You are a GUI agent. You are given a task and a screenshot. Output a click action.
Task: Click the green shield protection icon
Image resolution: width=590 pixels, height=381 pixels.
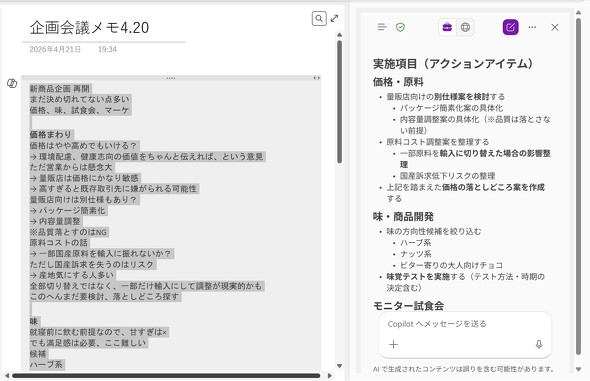coord(400,27)
